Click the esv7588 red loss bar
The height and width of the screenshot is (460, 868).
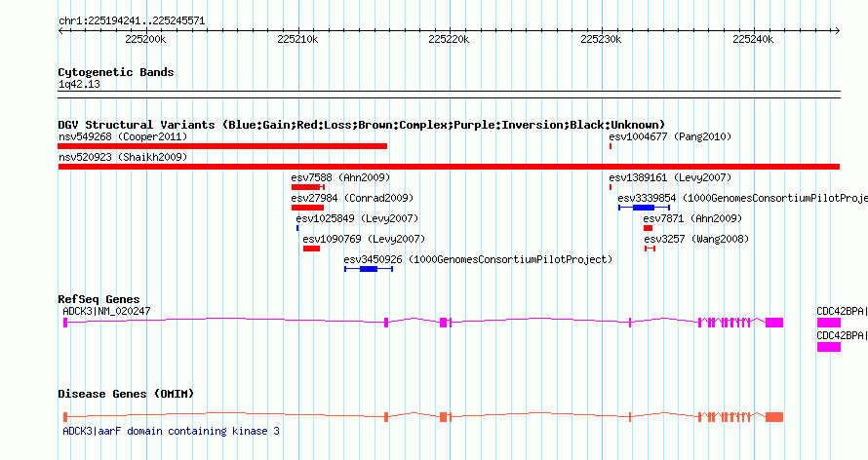(x=308, y=187)
